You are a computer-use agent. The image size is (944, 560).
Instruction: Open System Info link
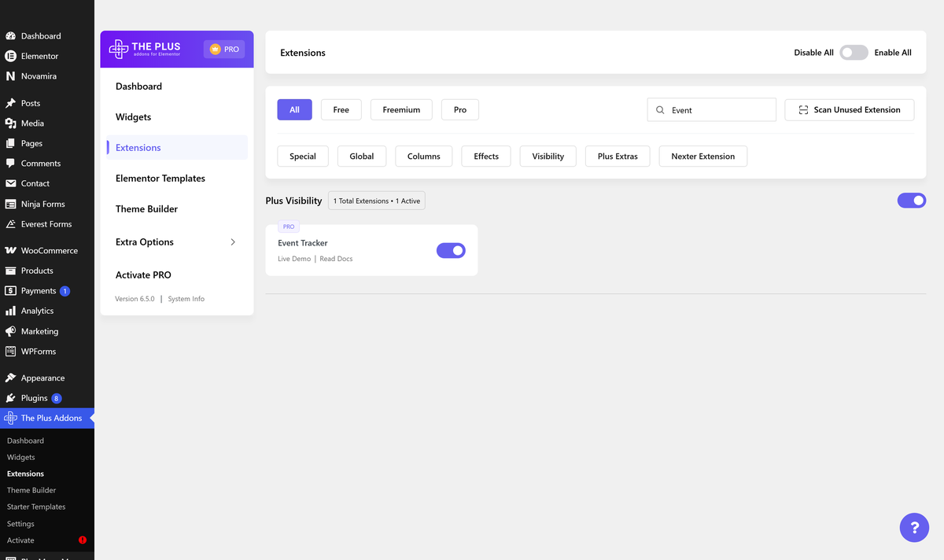186,299
